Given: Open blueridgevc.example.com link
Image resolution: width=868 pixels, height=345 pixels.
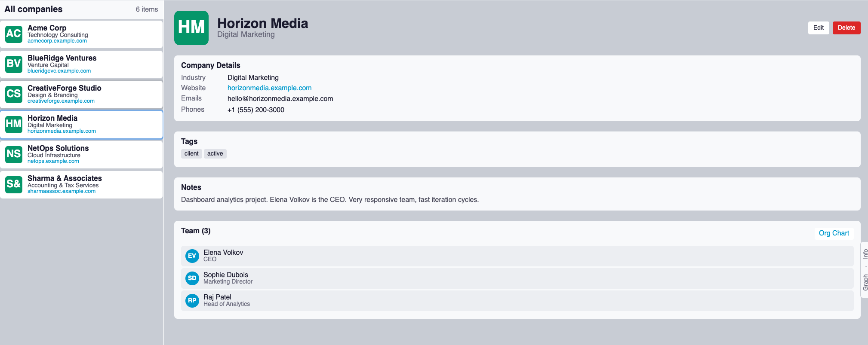Looking at the screenshot, I should click(59, 71).
